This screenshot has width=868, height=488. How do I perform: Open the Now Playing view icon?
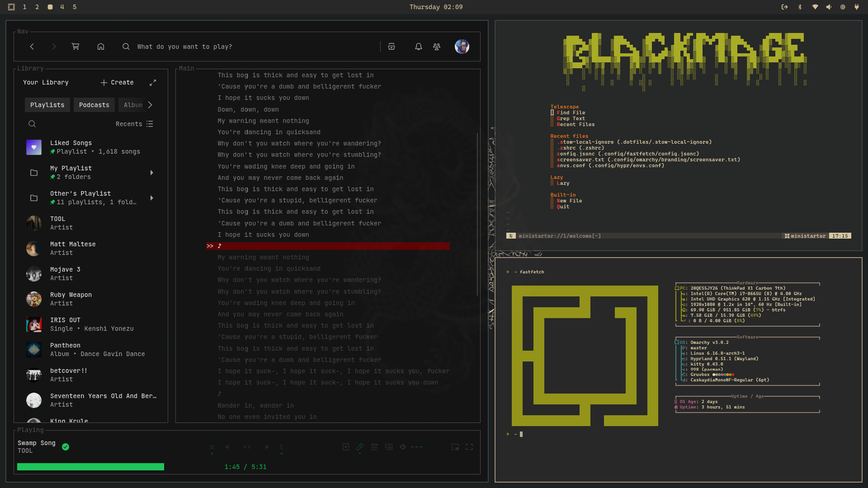pyautogui.click(x=346, y=447)
